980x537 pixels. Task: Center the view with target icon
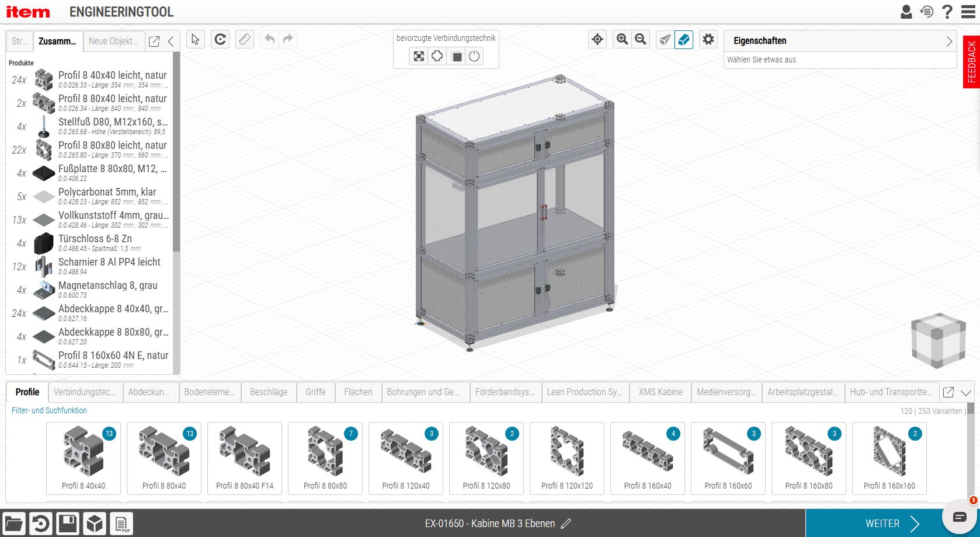click(x=597, y=40)
